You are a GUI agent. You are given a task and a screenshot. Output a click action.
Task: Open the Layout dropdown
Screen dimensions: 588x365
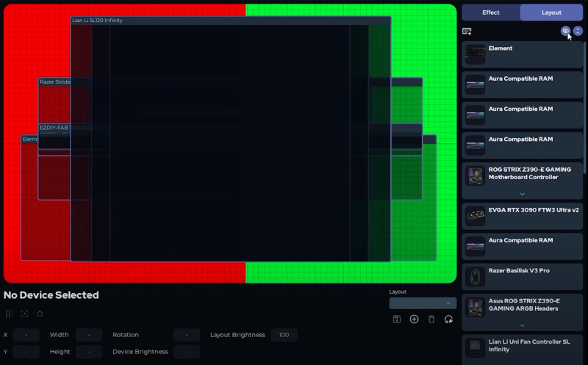(423, 303)
